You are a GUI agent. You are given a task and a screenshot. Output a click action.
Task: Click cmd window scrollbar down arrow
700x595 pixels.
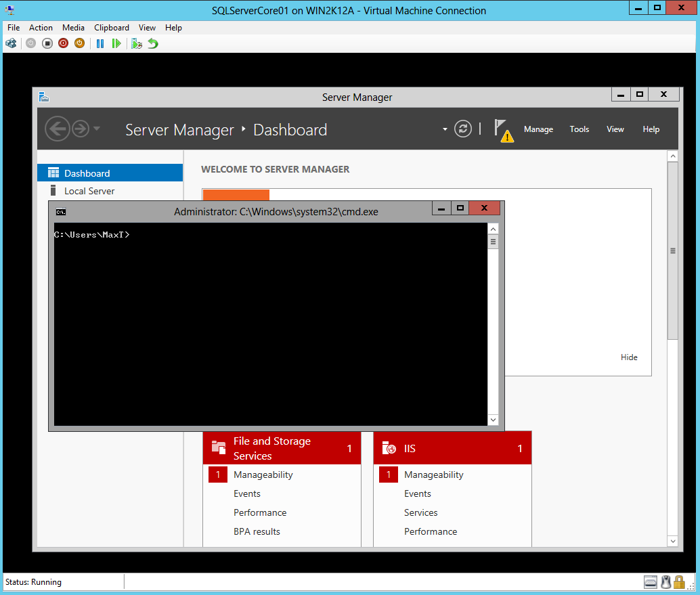(x=493, y=420)
